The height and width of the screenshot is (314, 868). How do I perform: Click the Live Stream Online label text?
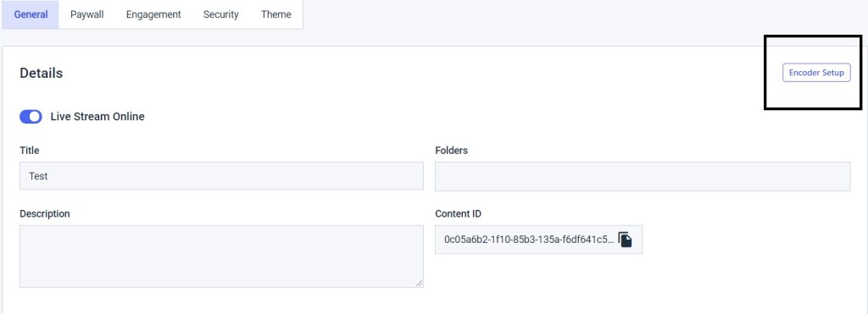tap(97, 117)
